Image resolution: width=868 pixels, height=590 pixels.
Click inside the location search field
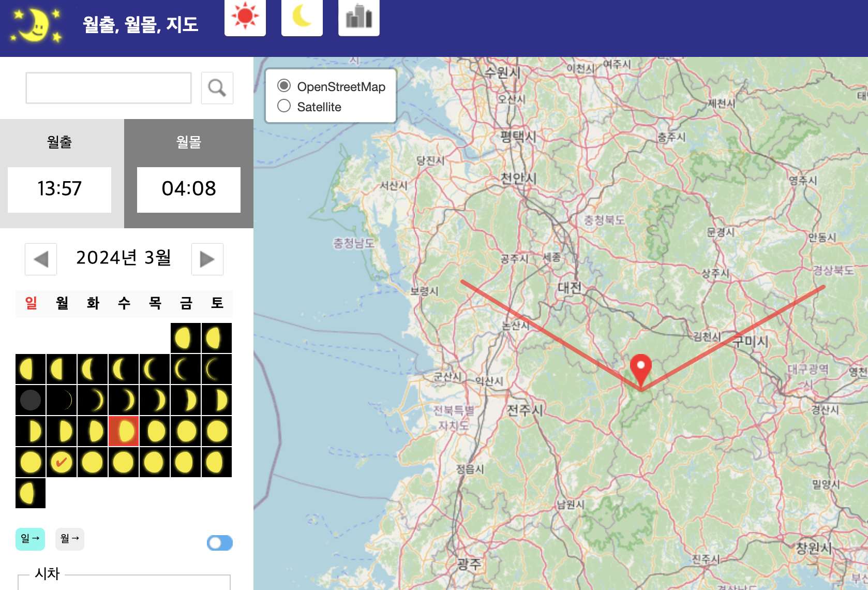click(x=108, y=87)
